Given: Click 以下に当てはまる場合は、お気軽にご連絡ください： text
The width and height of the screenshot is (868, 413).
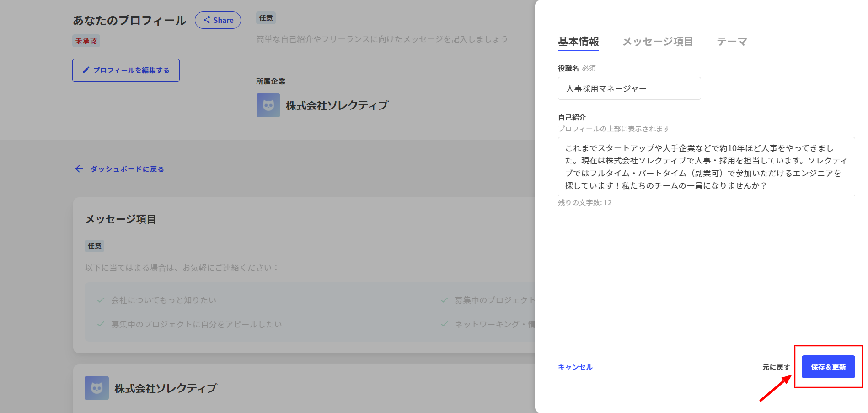Looking at the screenshot, I should click(182, 267).
